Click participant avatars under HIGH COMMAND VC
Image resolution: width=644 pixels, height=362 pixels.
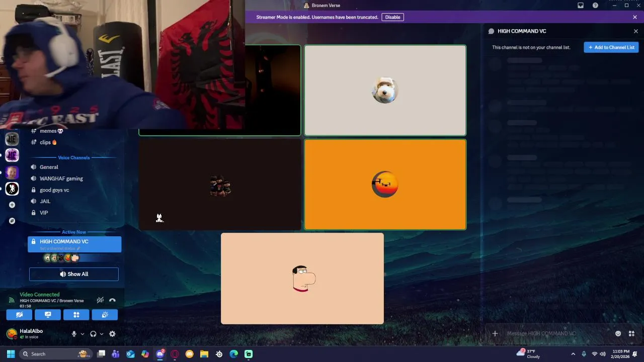tap(61, 258)
